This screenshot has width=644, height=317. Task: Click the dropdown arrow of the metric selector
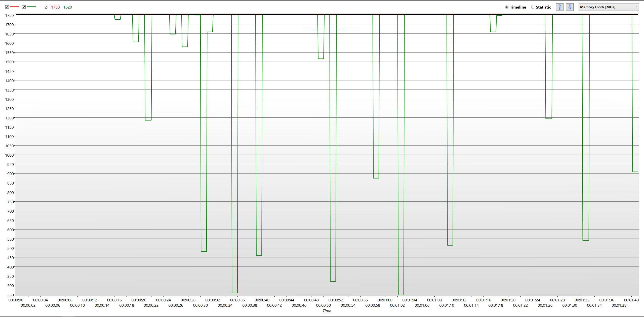(x=636, y=7)
